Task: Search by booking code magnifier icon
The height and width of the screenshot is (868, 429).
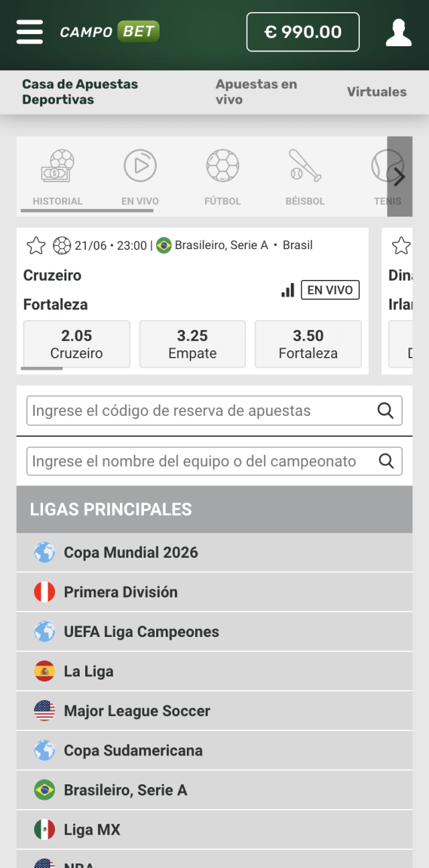Action: [385, 411]
